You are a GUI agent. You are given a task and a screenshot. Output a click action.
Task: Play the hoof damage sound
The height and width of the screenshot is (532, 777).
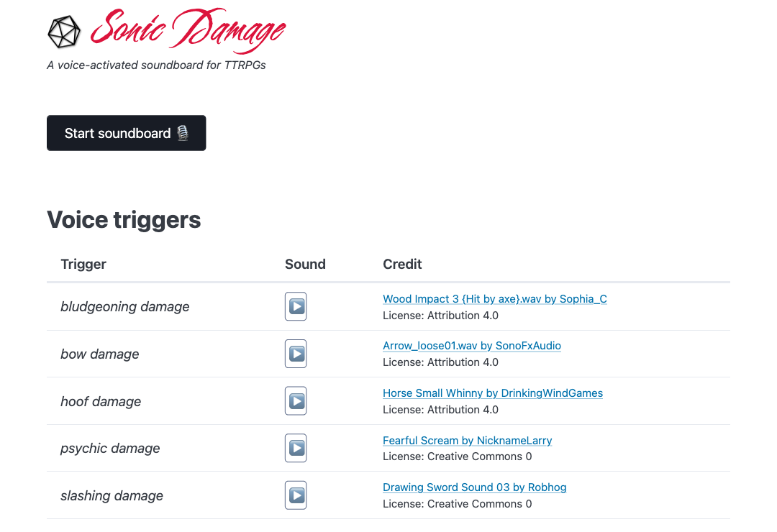click(296, 400)
